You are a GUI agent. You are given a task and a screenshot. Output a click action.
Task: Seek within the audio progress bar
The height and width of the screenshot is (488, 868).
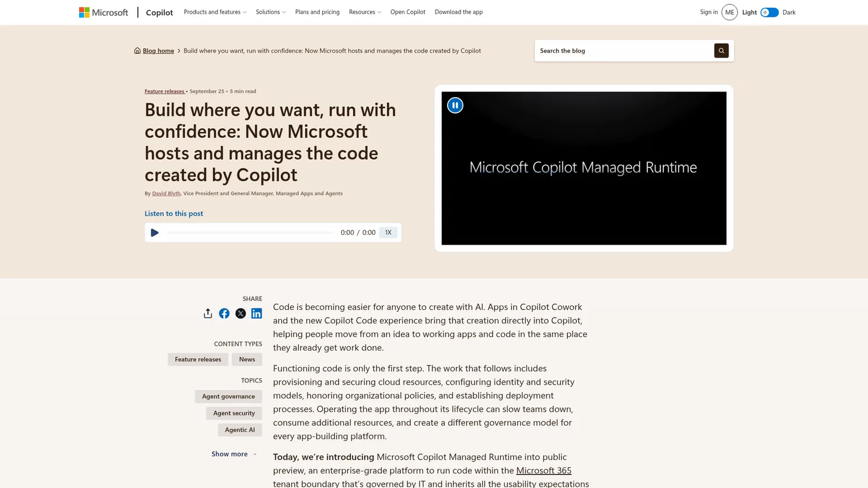pos(250,233)
